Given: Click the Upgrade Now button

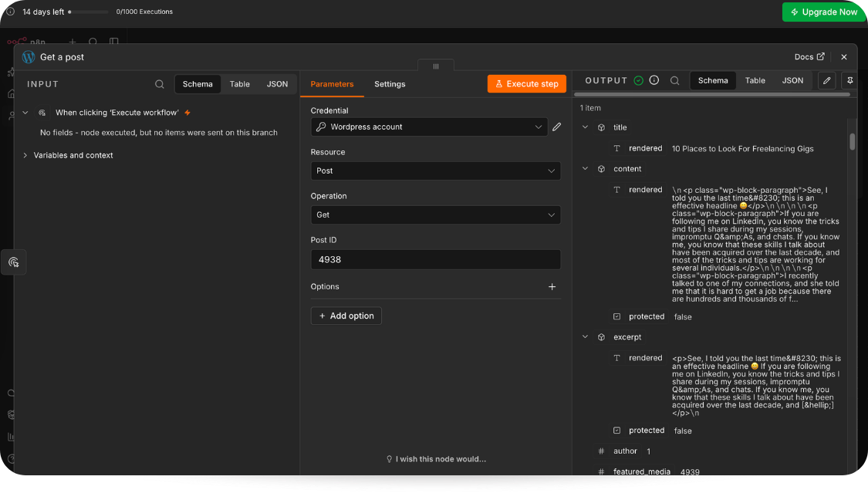Looking at the screenshot, I should pos(824,12).
